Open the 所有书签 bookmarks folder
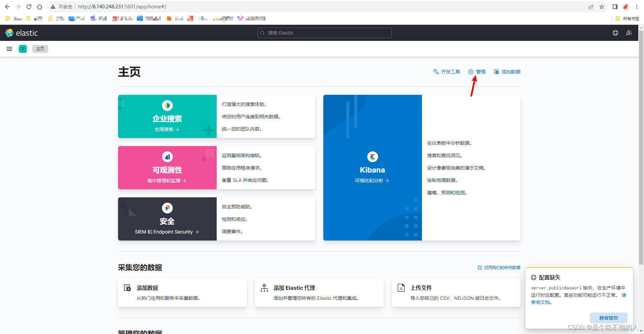 pos(628,18)
